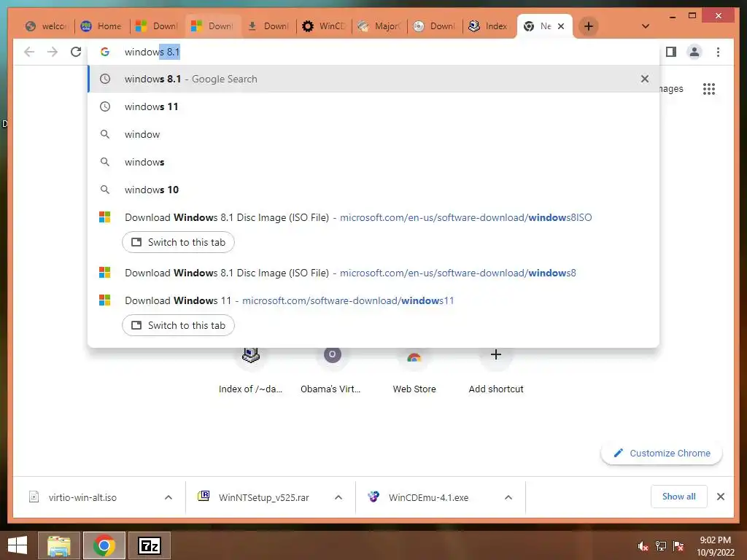
Task: Reload the page with the refresh icon
Action: (76, 52)
